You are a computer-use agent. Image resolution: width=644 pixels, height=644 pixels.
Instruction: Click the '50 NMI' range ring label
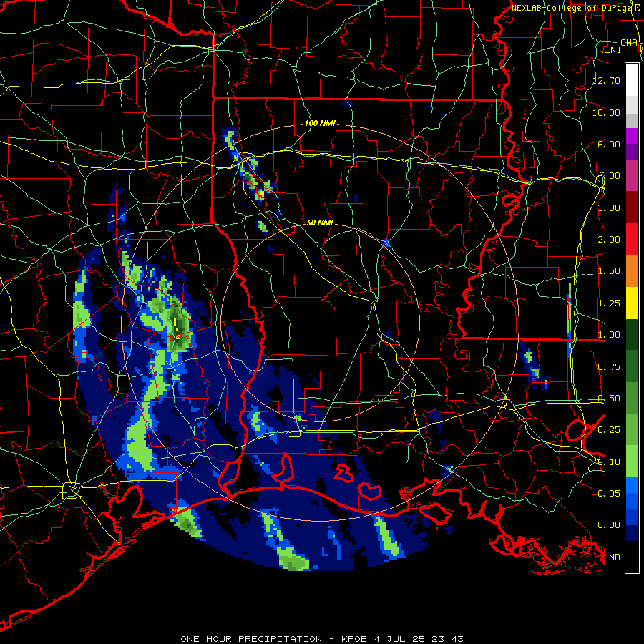pyautogui.click(x=320, y=223)
